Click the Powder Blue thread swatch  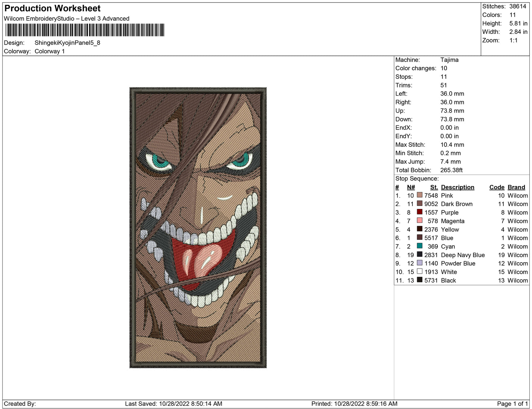[420, 263]
